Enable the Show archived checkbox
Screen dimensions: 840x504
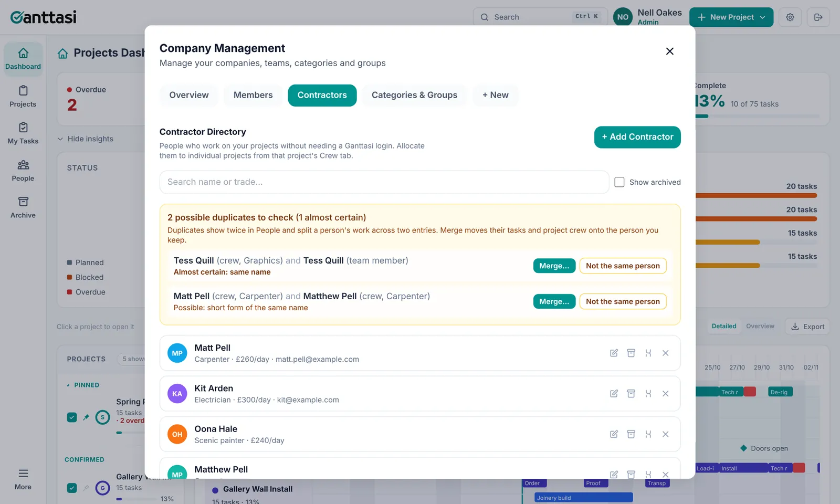pos(619,182)
